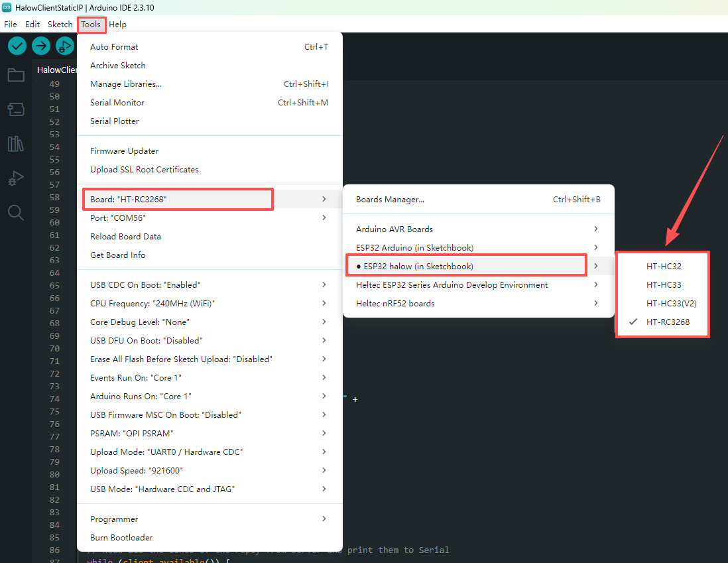Expand Core Debug Level options
728x563 pixels.
(210, 322)
